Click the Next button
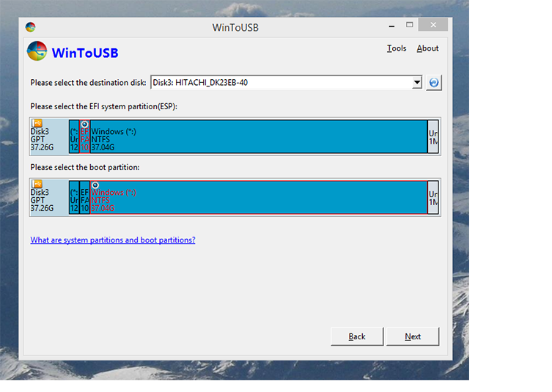This screenshot has width=552, height=392. click(x=413, y=337)
